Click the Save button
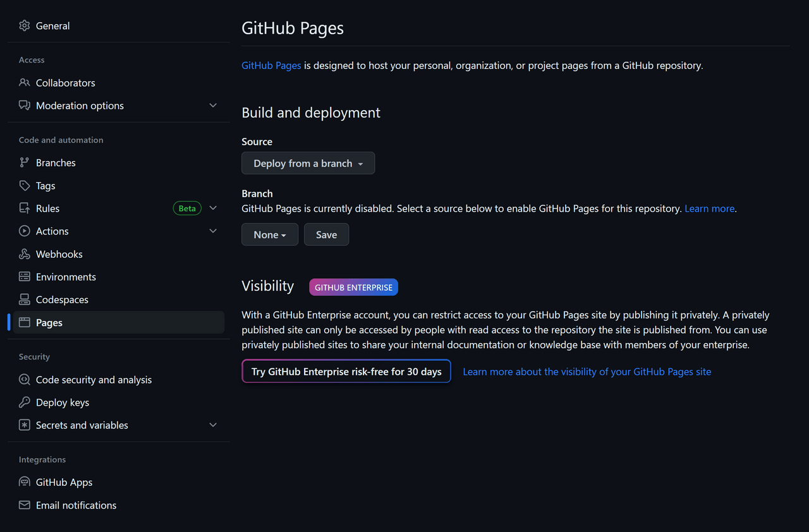This screenshot has width=809, height=532. [326, 234]
